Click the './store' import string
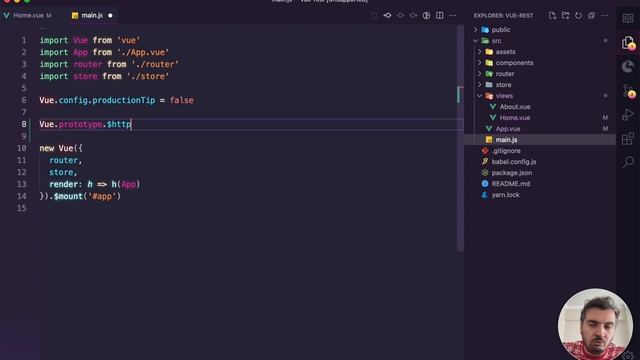This screenshot has height=360, width=640. [x=148, y=76]
